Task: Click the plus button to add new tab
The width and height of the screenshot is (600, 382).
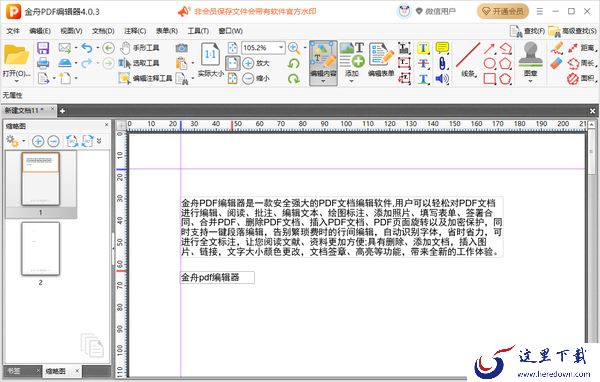Action: 62,111
